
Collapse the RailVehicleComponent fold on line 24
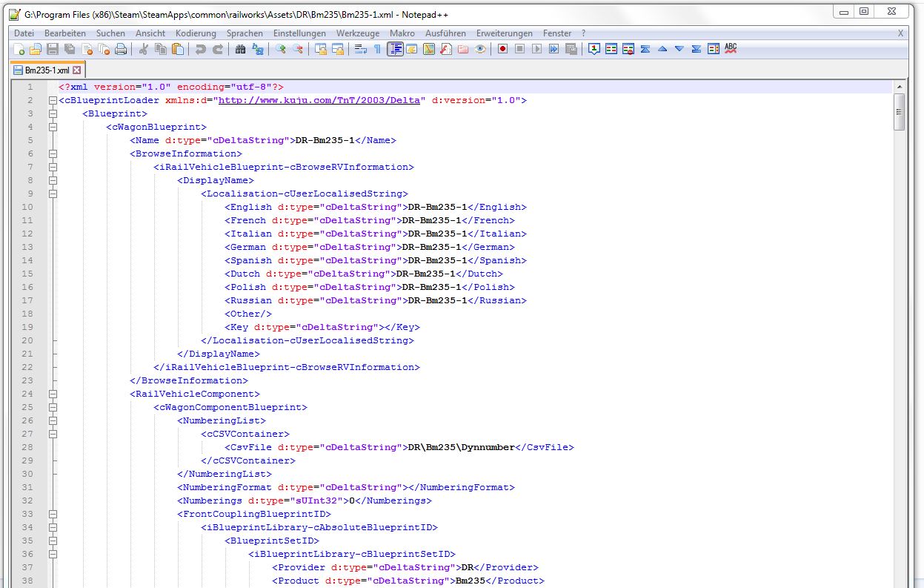[53, 394]
